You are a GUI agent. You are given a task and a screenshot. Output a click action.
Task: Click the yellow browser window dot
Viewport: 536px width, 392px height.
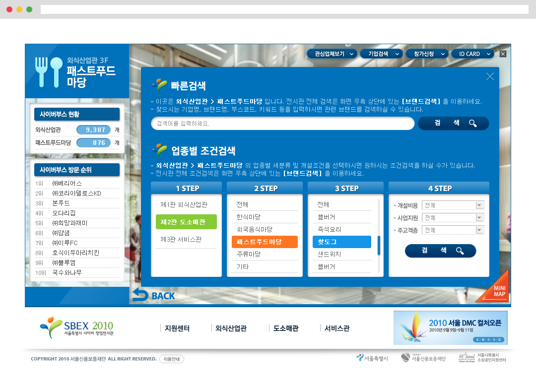pos(19,9)
